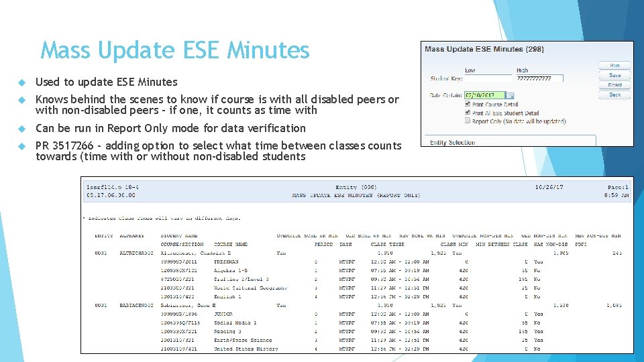
Task: Click bullet text starting 'PR 3517266'
Action: [219, 151]
